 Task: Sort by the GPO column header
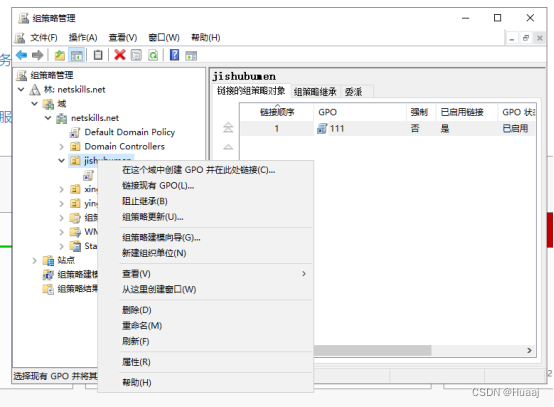[360, 112]
